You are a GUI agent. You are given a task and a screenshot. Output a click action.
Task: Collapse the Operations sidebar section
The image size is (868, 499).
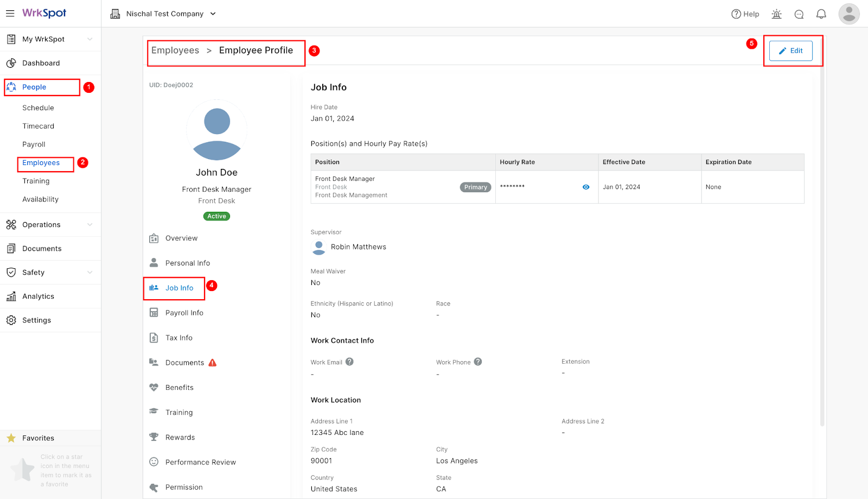(x=41, y=224)
